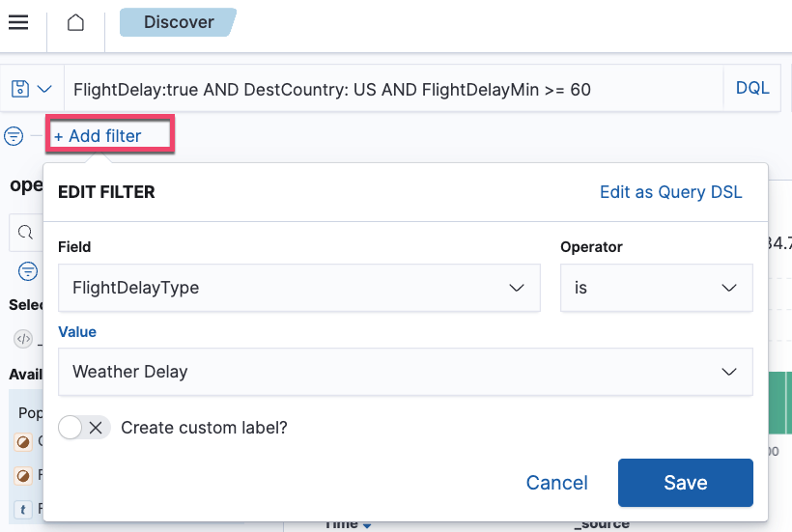Click into the DQL query input field
The image size is (792, 532).
tap(394, 90)
